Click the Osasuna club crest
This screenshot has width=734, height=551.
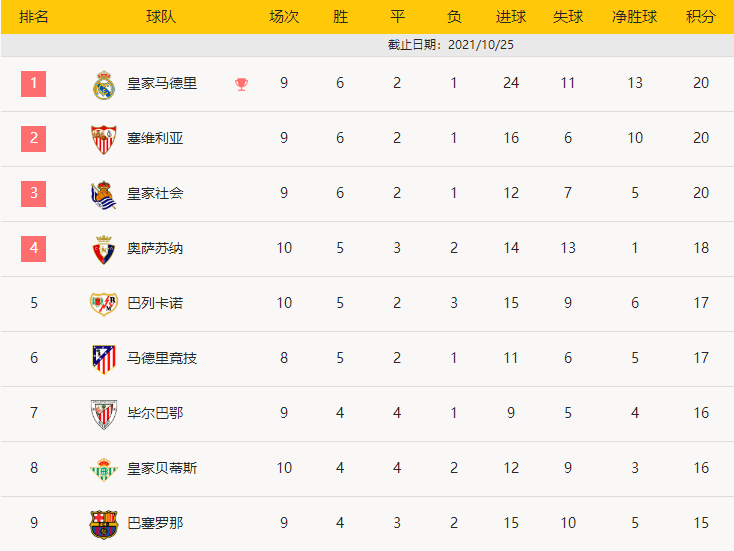(x=104, y=249)
